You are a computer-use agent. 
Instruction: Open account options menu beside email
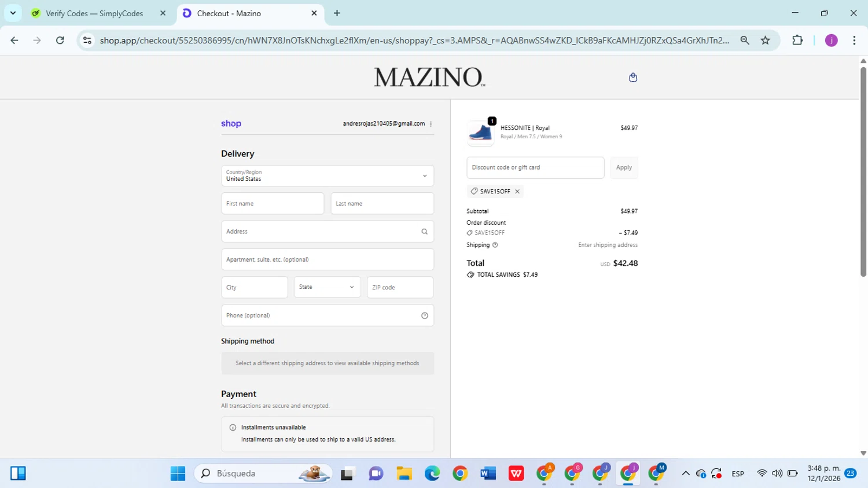click(431, 124)
